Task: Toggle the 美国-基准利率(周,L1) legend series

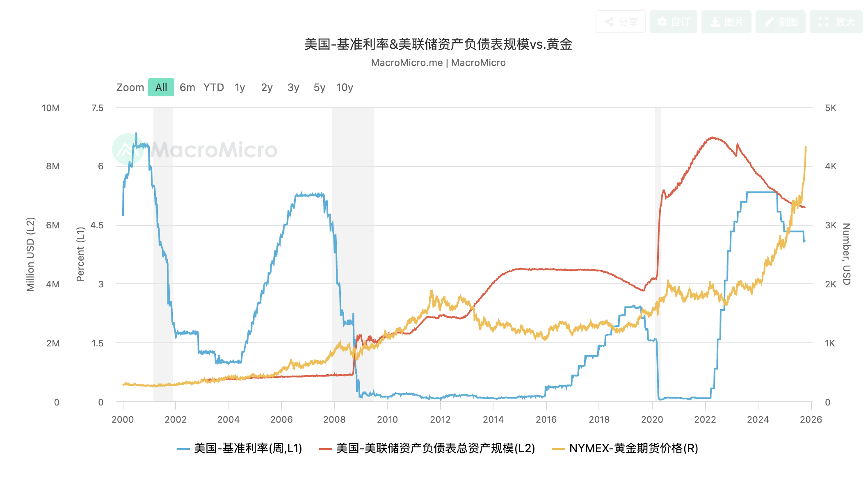Action: pyautogui.click(x=240, y=448)
